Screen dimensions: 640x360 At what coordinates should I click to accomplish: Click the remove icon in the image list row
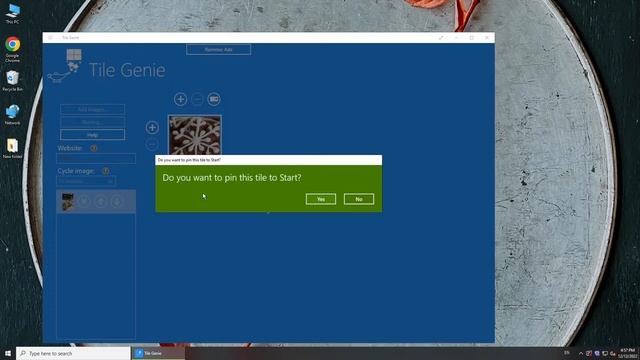(84, 201)
